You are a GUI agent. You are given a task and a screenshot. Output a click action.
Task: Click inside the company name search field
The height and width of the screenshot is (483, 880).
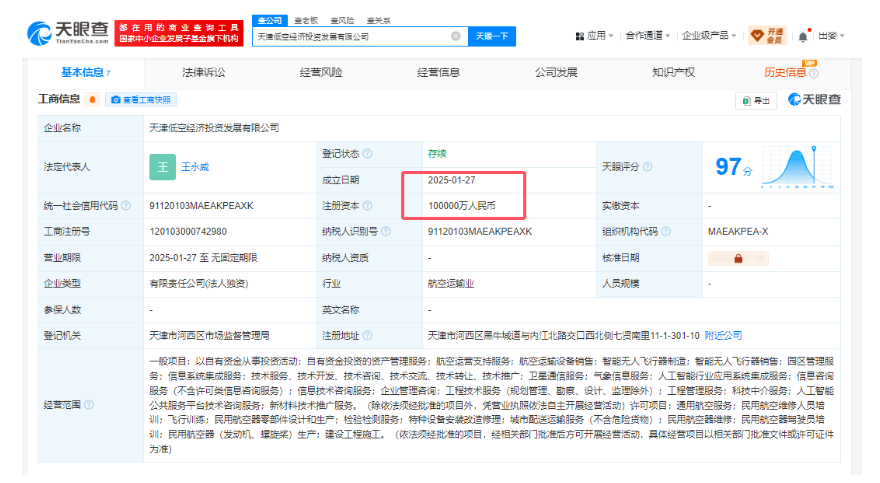coord(350,36)
